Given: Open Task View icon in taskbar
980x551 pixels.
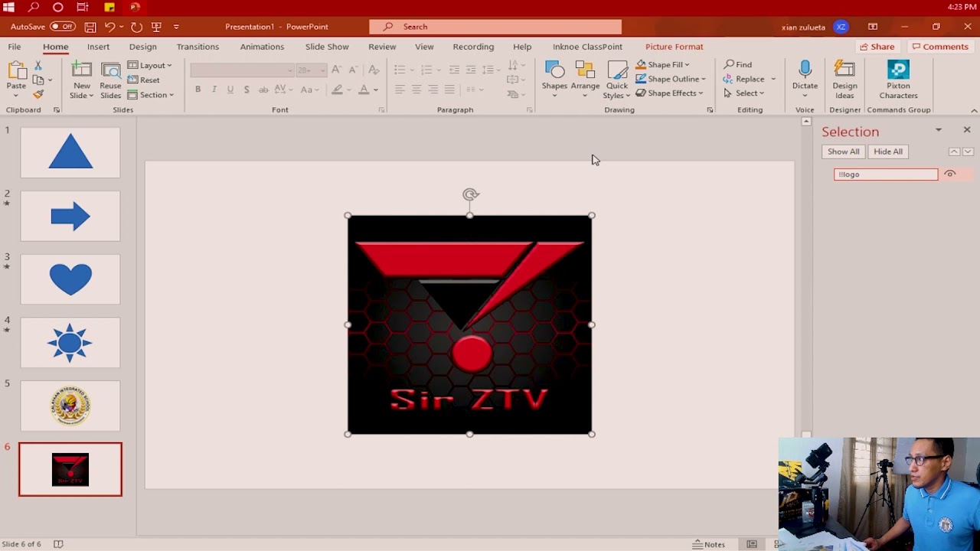Looking at the screenshot, I should 83,7.
